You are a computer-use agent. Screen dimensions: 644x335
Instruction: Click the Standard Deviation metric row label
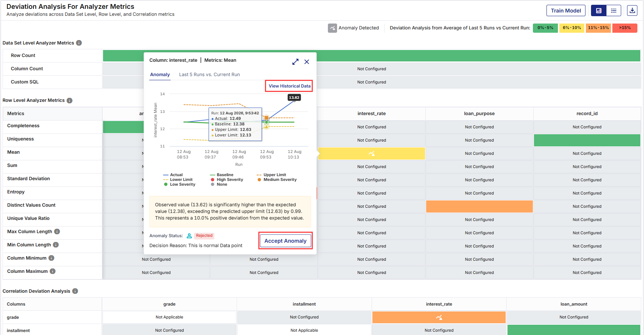28,179
